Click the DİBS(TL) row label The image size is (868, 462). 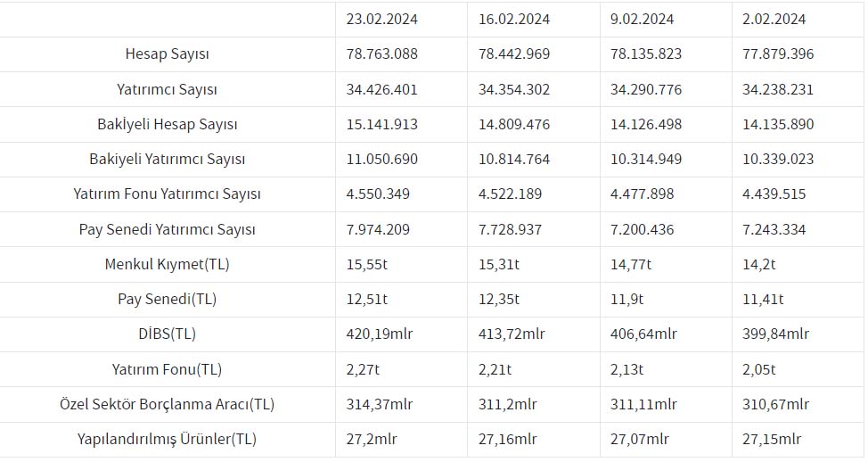168,334
